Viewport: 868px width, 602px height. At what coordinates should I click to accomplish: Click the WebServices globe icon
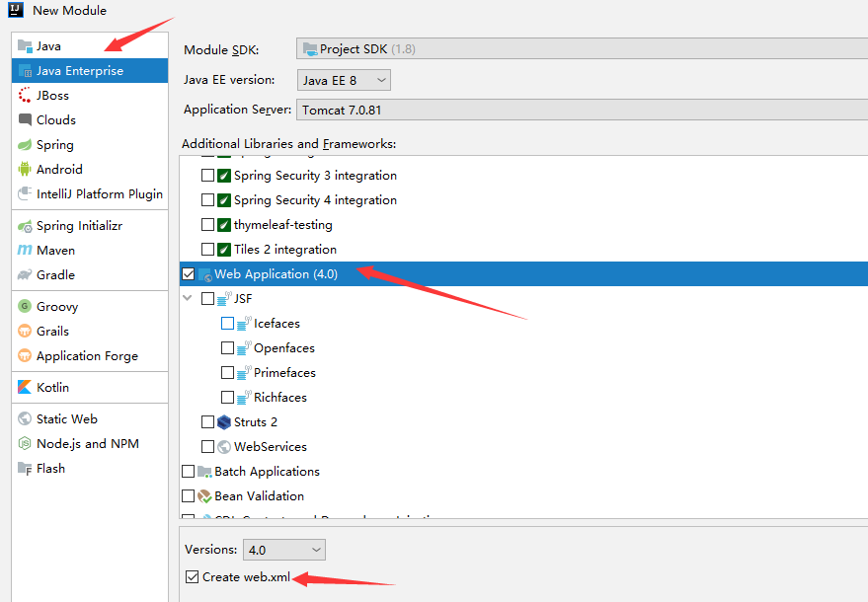[223, 446]
